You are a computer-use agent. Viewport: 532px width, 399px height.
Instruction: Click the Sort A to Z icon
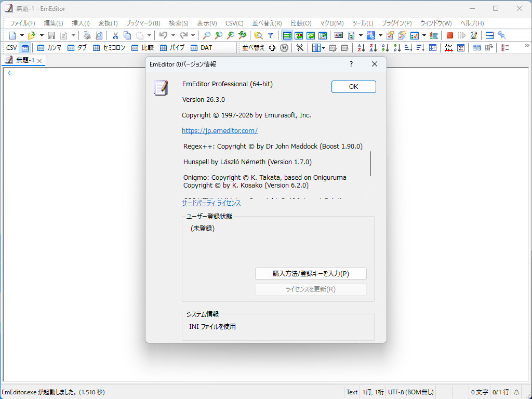(361, 48)
